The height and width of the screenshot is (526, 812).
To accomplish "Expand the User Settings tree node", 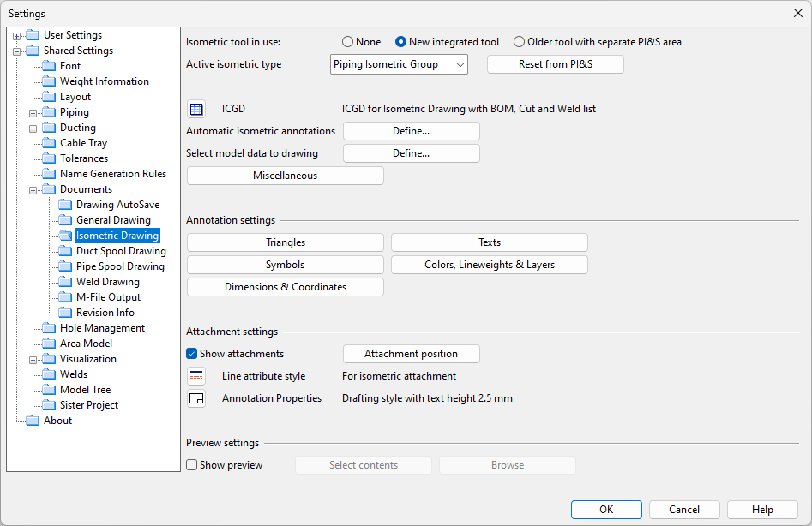I will (x=17, y=35).
